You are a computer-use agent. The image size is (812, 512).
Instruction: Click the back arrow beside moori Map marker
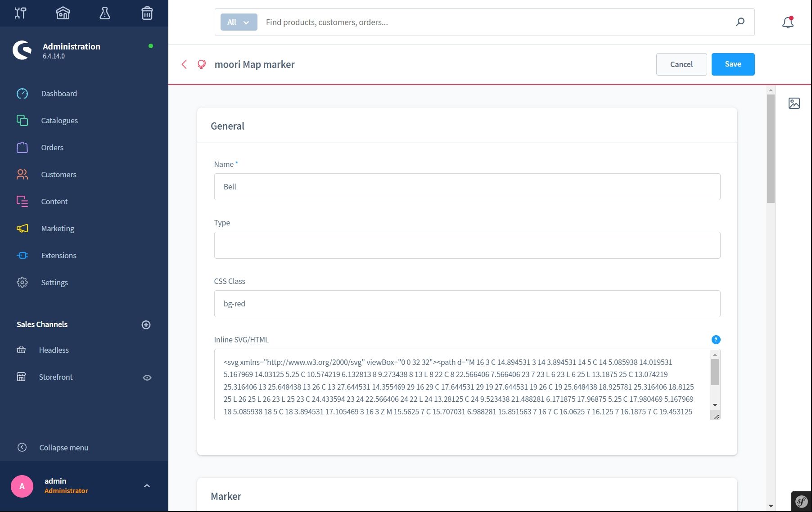(x=184, y=64)
